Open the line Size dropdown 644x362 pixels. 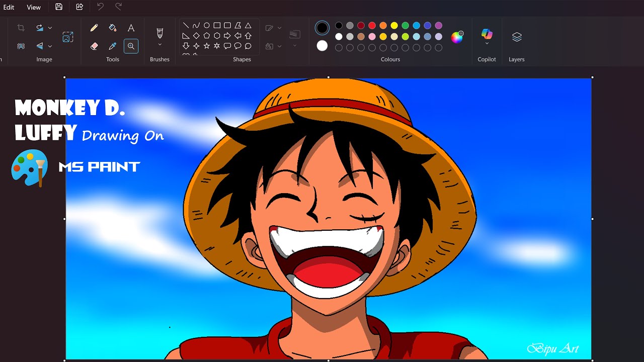(x=295, y=46)
